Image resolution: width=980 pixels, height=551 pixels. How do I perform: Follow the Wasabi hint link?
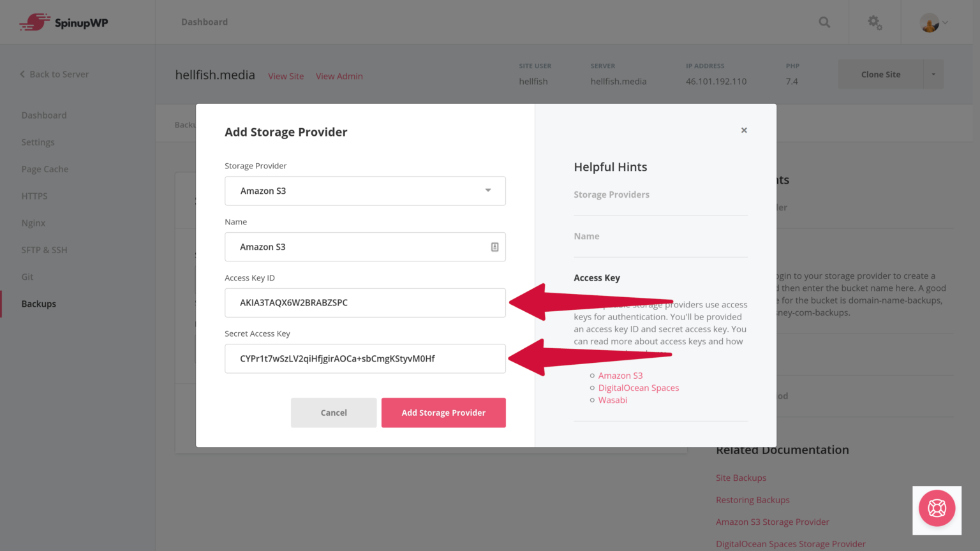(x=612, y=400)
